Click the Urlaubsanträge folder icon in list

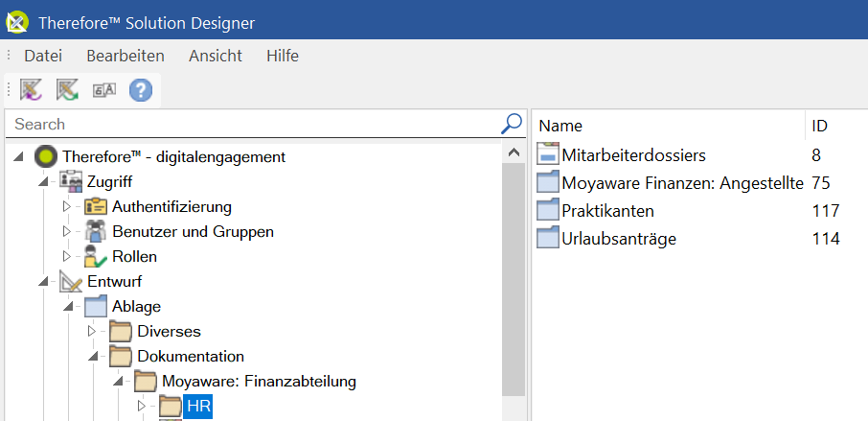[x=548, y=239]
